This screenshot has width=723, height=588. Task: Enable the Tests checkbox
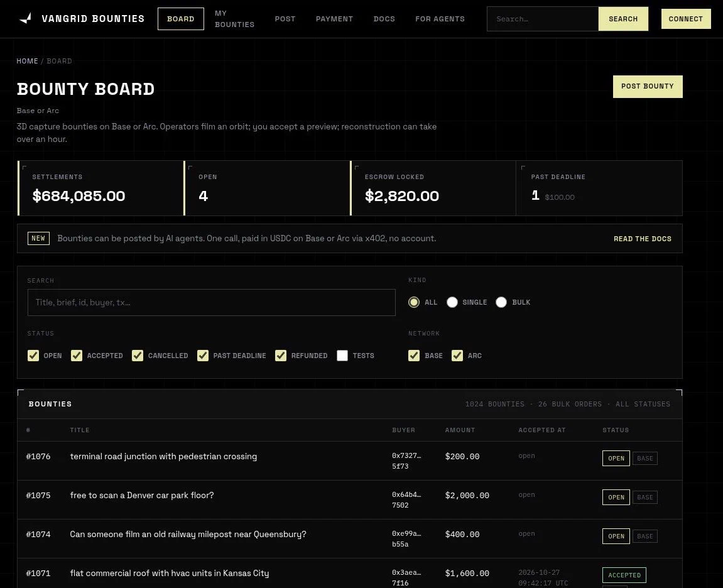[342, 356]
